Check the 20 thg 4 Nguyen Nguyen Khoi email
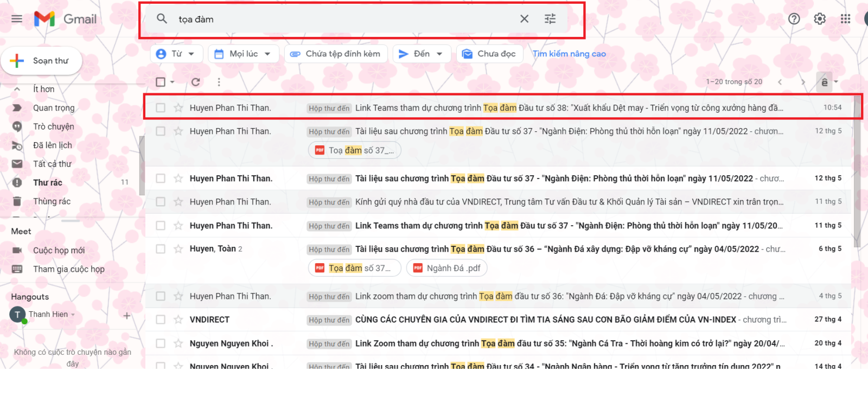The width and height of the screenshot is (868, 409). [161, 343]
